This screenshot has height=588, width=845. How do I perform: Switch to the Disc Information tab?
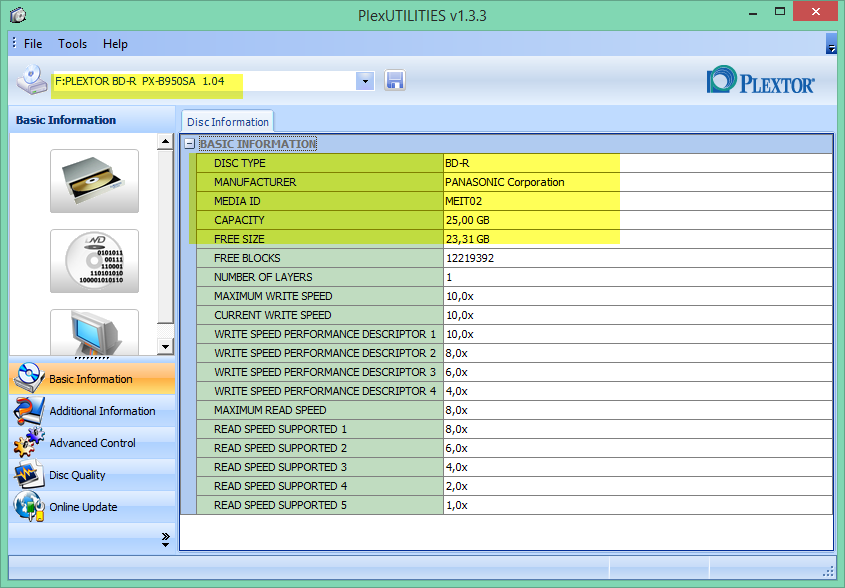pos(227,122)
